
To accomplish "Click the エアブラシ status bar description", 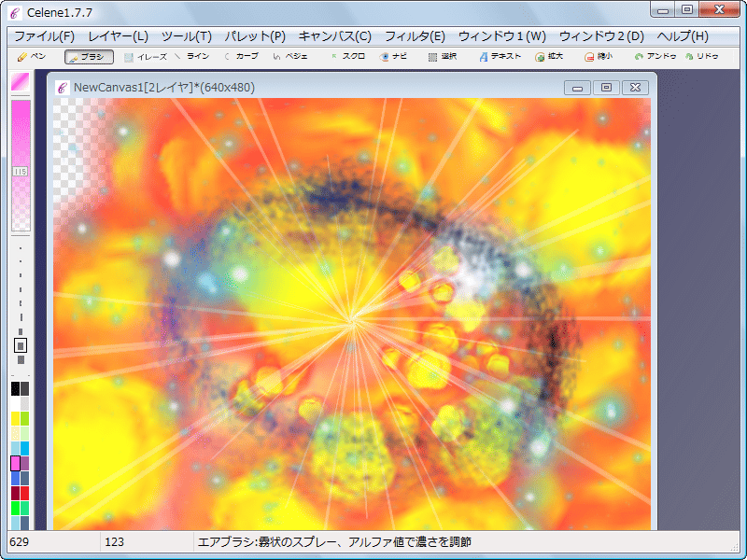I will [x=334, y=542].
